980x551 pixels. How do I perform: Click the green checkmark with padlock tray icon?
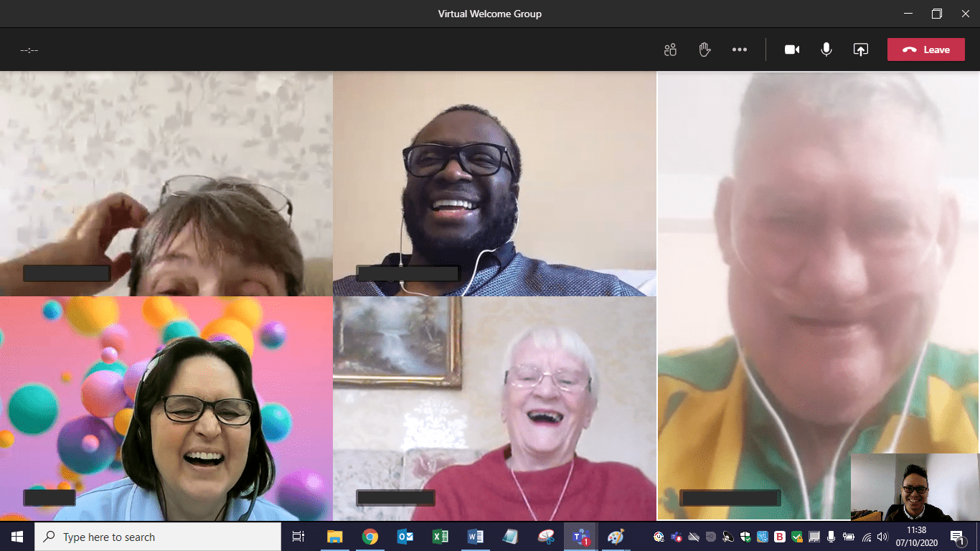click(797, 537)
